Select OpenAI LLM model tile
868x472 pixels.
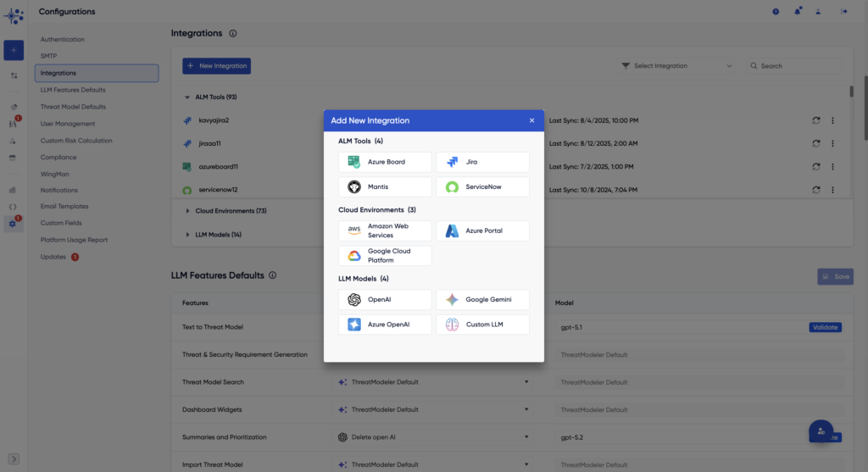pyautogui.click(x=385, y=300)
